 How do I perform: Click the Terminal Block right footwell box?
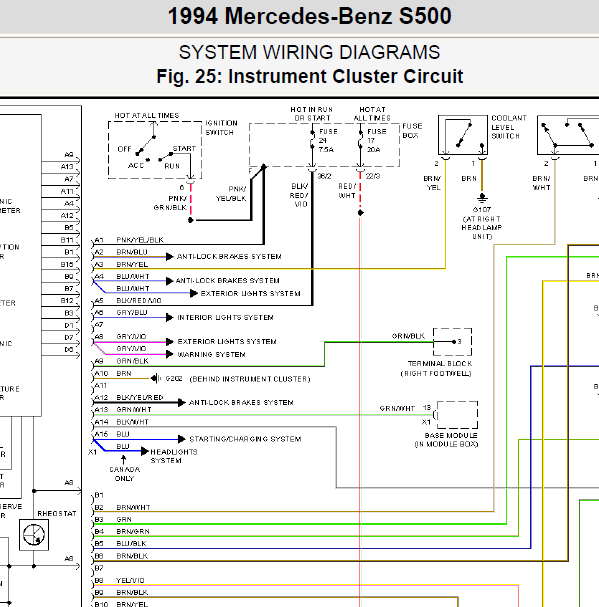coord(452,341)
